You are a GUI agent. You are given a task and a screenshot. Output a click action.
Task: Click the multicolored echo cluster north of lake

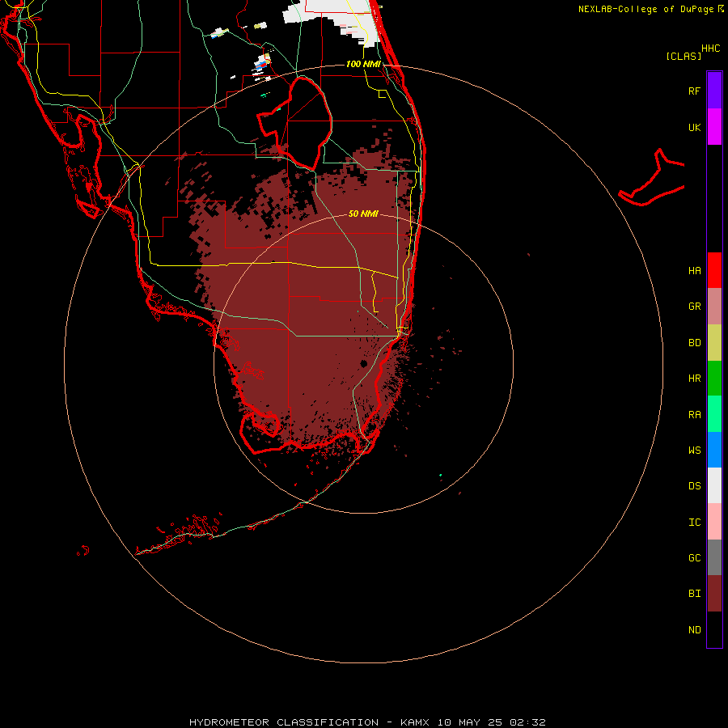click(x=262, y=64)
